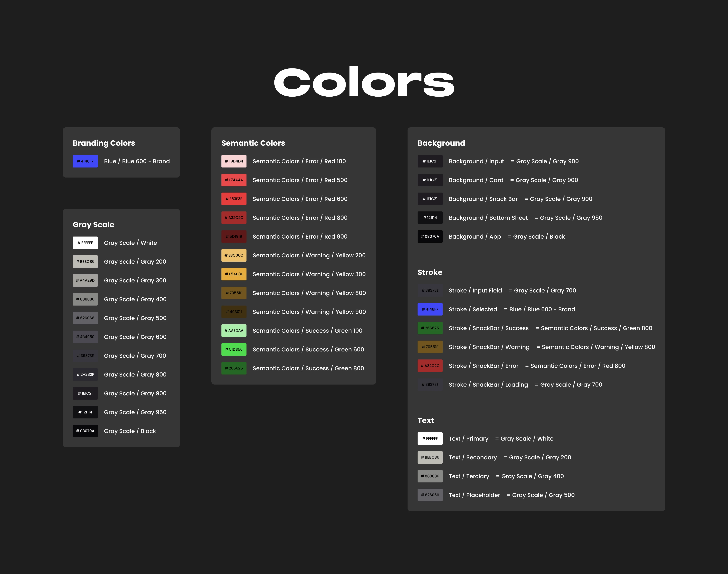
Task: Pick the Gray 500 swatch in Gray Scale panel
Action: (x=85, y=318)
